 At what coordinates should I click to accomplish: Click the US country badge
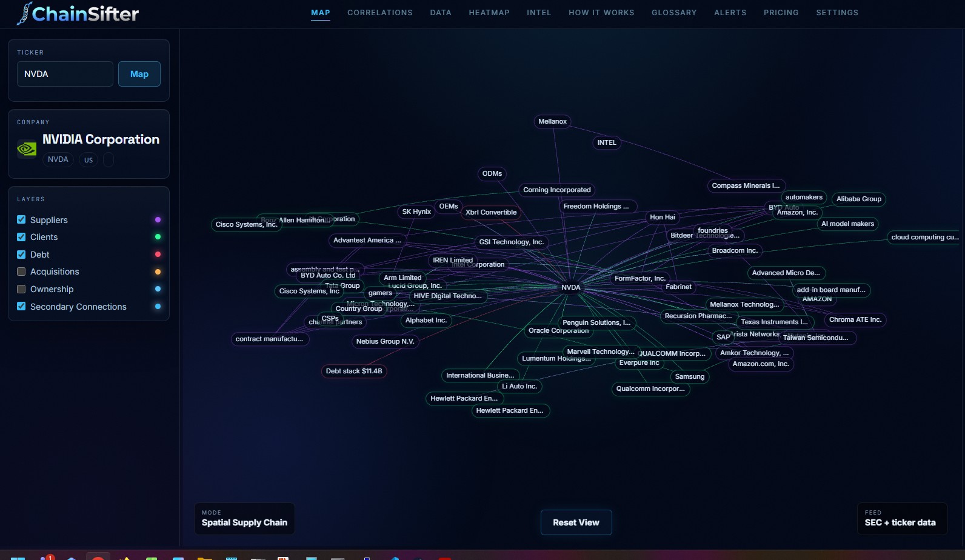coord(88,160)
